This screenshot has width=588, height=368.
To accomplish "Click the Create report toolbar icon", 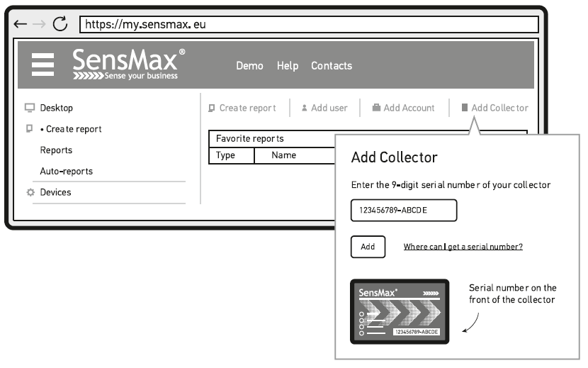I will [x=212, y=108].
